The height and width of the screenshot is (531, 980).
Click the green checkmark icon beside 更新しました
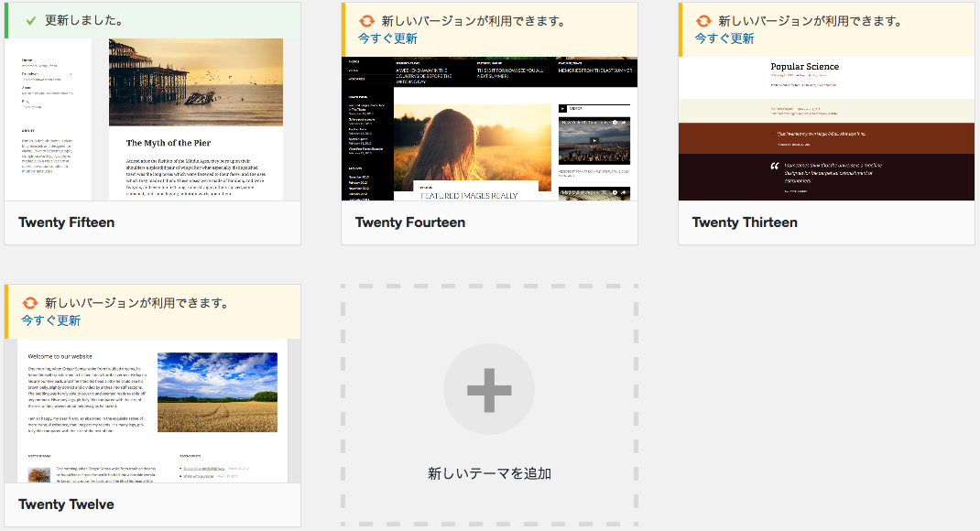tap(30, 21)
